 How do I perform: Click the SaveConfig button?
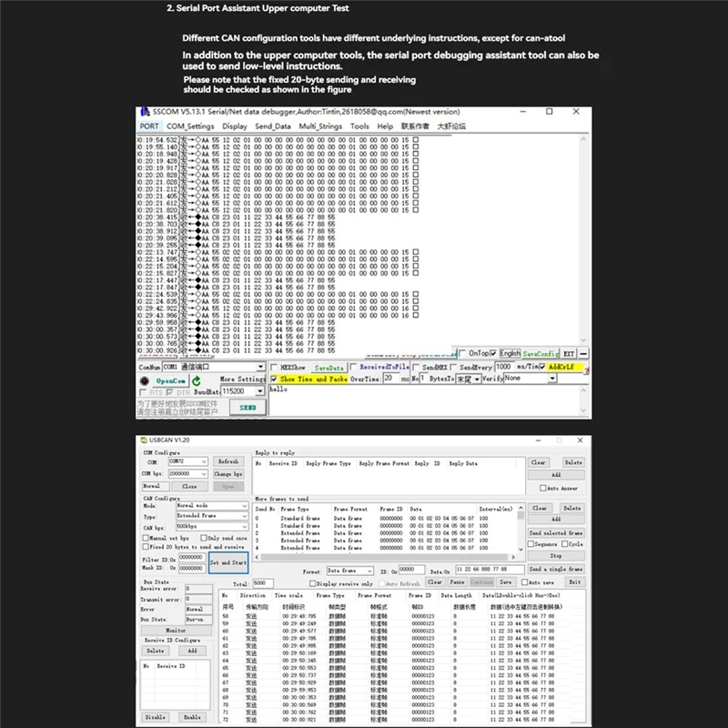(x=541, y=354)
